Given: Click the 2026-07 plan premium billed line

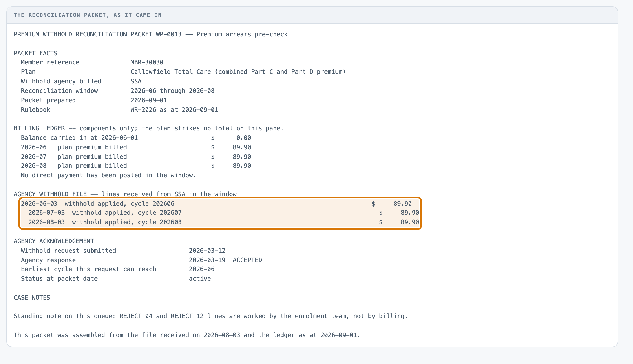Looking at the screenshot, I should (x=136, y=157).
